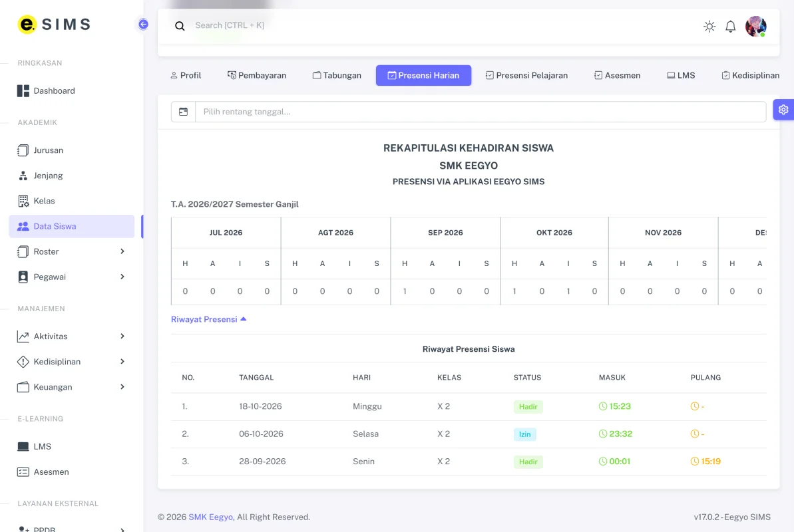Open the Presensi Pelajaran tab
Screen dimensions: 794x532
point(526,75)
